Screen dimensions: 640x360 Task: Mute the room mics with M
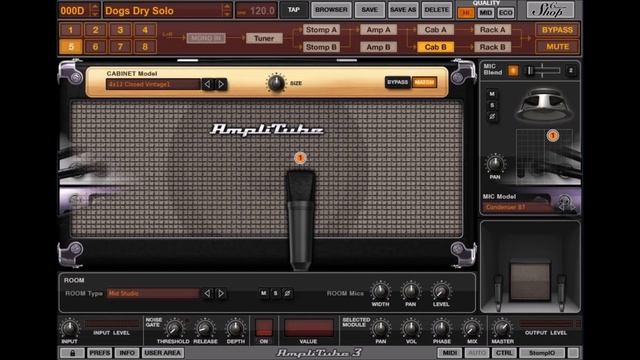coord(264,293)
